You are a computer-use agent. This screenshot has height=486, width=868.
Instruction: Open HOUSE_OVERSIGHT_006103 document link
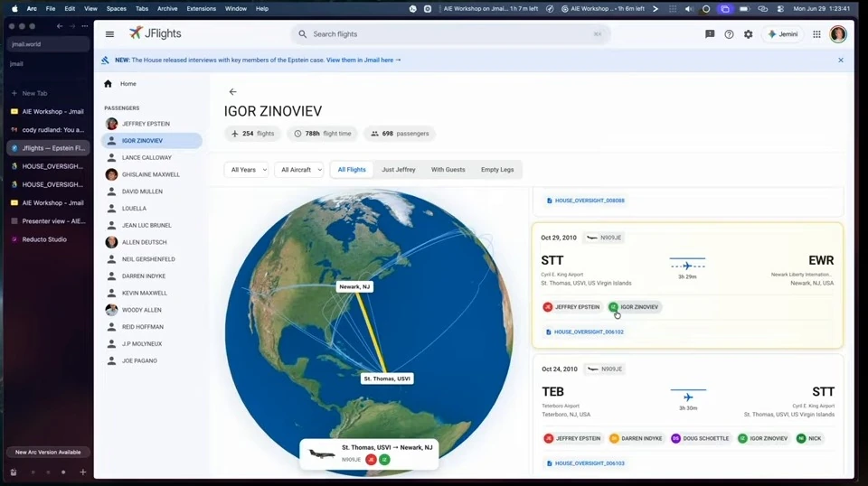586,463
